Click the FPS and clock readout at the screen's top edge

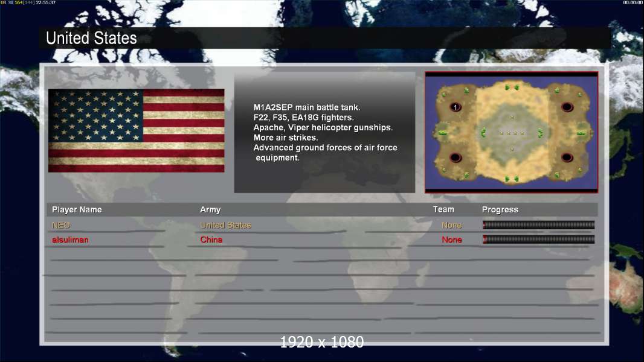click(28, 2)
